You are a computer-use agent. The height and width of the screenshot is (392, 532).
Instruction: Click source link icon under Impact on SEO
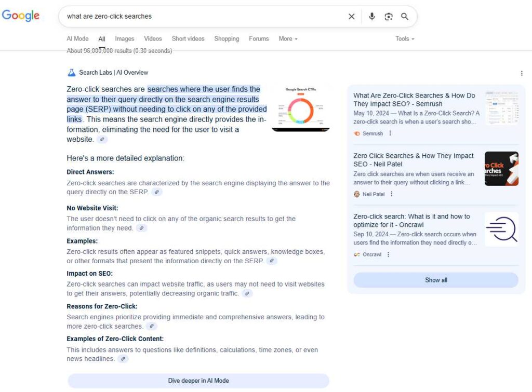tap(247, 294)
